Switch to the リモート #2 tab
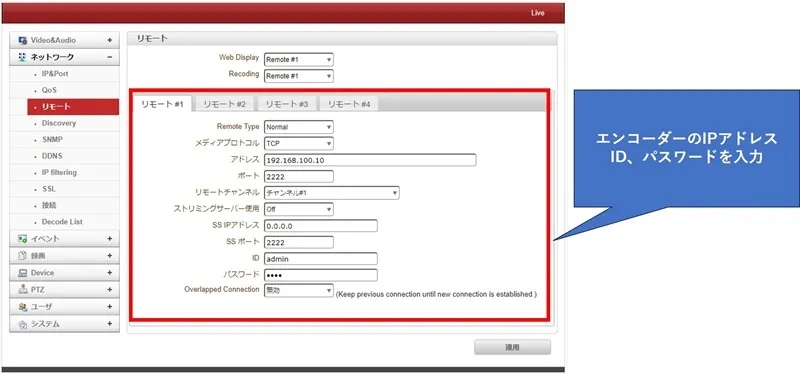Screen dimensions: 800x374 pyautogui.click(x=224, y=104)
